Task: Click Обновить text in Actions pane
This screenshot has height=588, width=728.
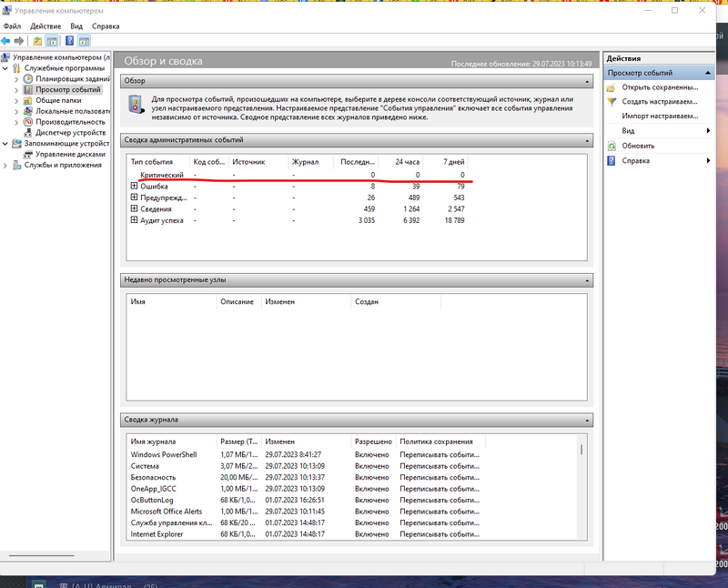Action: tap(638, 146)
